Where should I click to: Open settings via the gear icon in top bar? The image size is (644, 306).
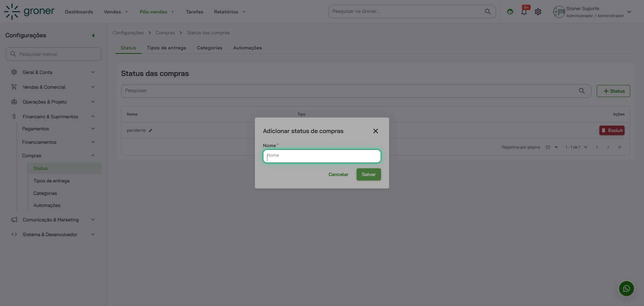538,11
